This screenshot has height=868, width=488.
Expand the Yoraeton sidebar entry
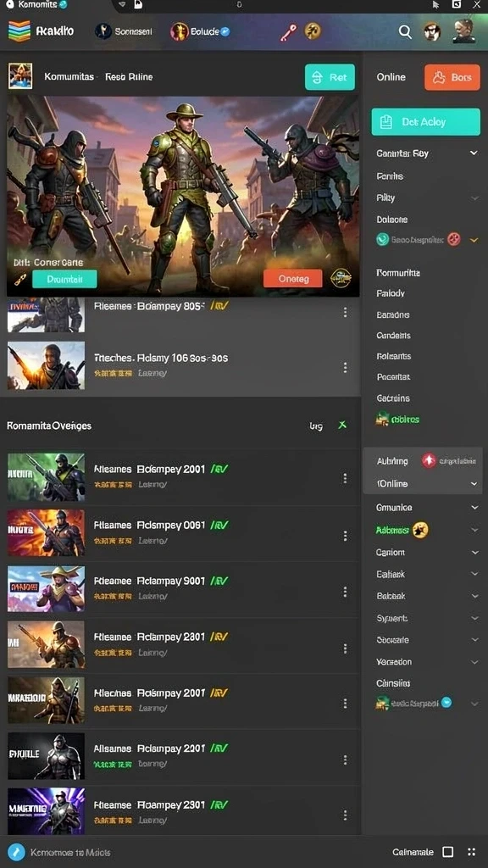coord(474,661)
